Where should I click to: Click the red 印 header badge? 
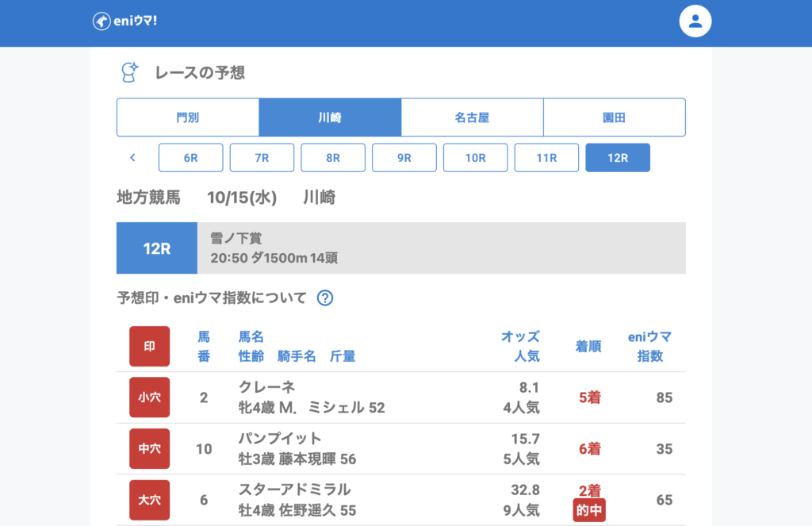coord(149,347)
